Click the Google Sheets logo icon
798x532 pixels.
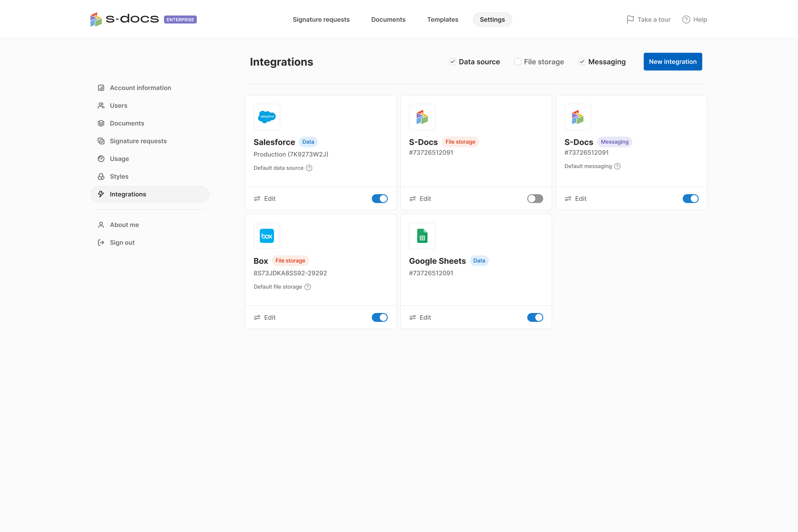click(x=422, y=236)
